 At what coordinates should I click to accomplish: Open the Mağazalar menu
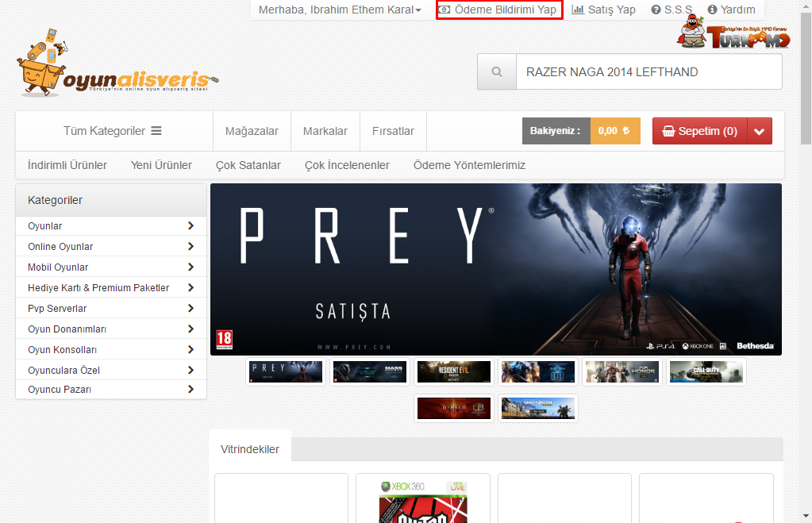tap(252, 131)
